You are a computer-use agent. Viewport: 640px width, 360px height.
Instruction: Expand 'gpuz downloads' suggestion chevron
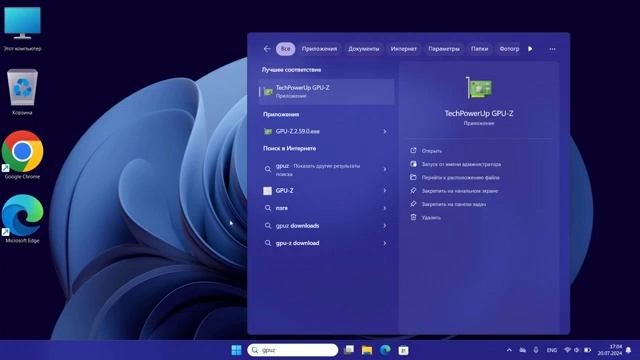coord(384,226)
